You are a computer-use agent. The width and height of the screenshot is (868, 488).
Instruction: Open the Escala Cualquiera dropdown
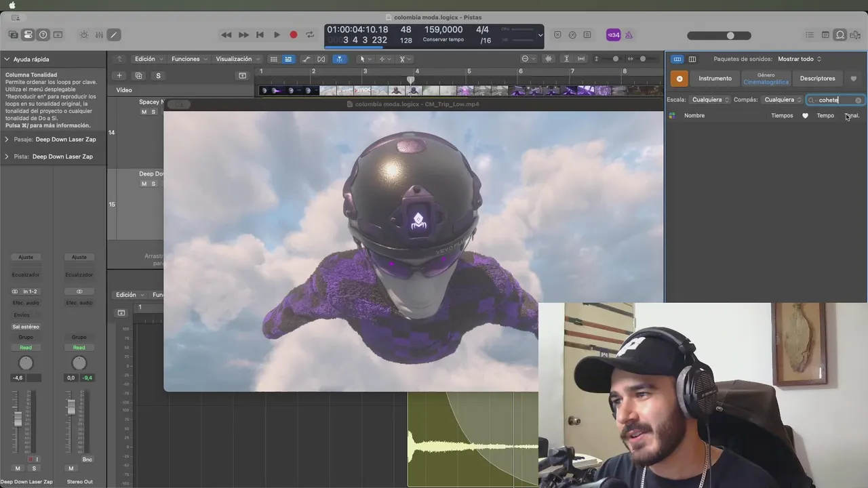tap(710, 100)
